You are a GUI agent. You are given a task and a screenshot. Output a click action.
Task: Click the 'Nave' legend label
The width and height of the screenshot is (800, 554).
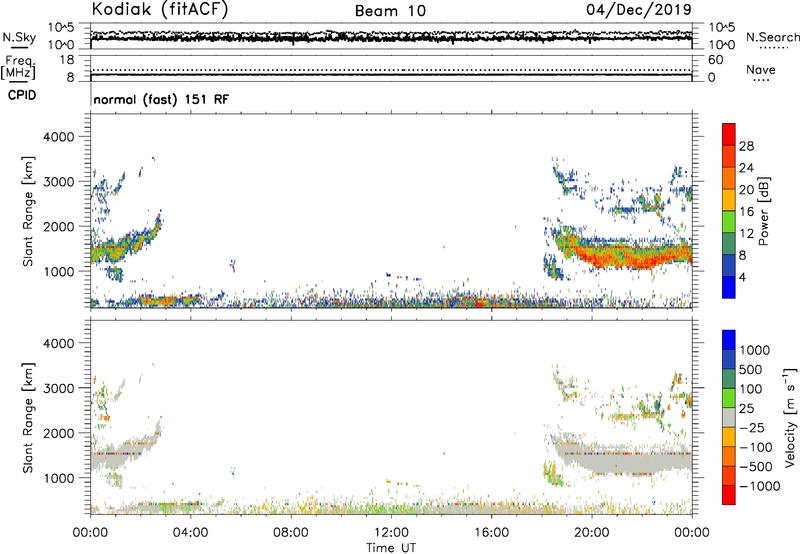pyautogui.click(x=761, y=70)
